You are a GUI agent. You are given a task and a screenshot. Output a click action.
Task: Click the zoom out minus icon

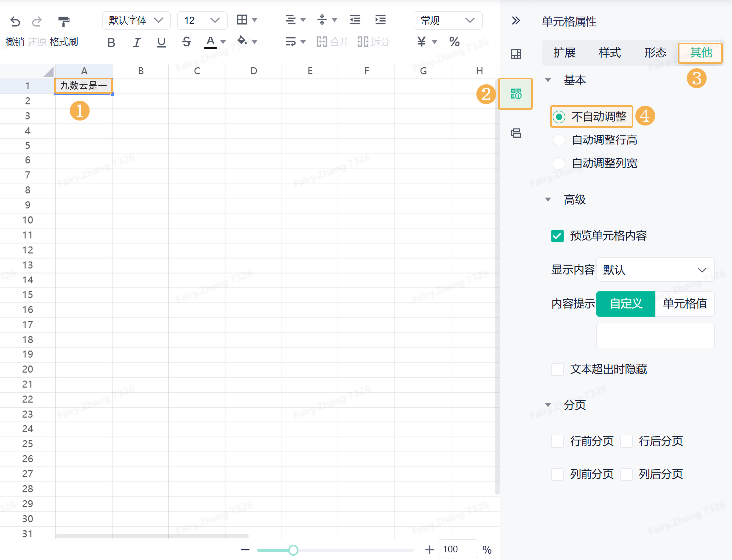click(x=245, y=550)
